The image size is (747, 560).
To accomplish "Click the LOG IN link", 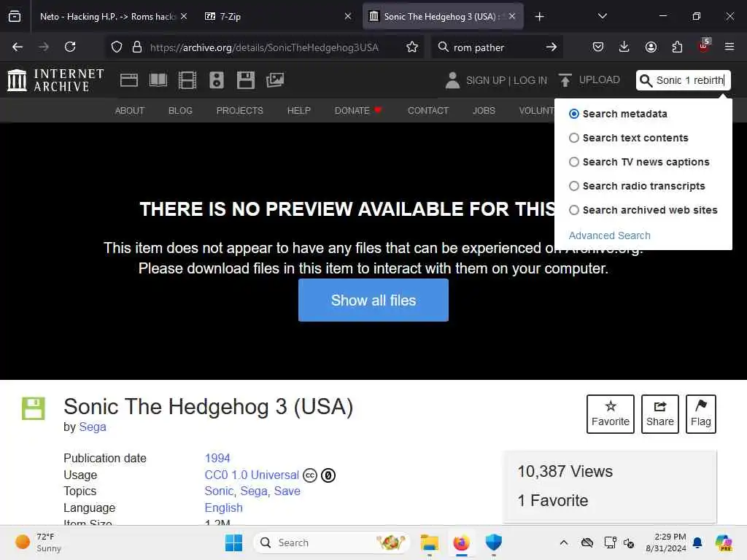I will click(530, 80).
